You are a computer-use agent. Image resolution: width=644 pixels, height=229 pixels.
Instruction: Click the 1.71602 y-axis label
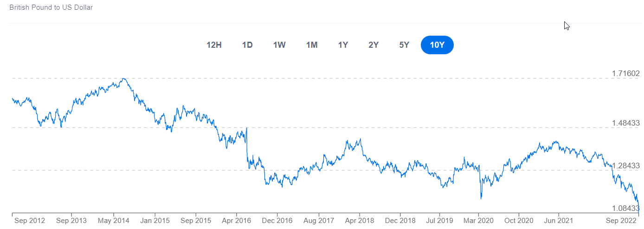click(x=625, y=73)
